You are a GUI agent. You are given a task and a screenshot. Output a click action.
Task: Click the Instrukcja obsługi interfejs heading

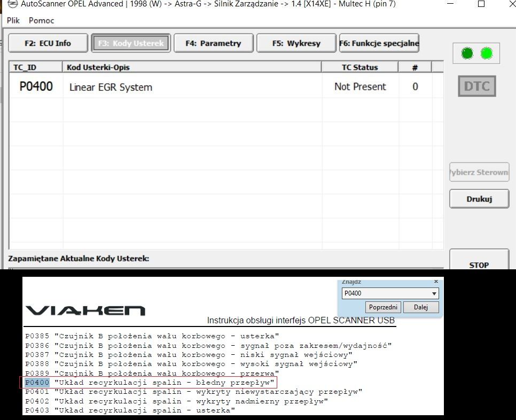pyautogui.click(x=301, y=320)
